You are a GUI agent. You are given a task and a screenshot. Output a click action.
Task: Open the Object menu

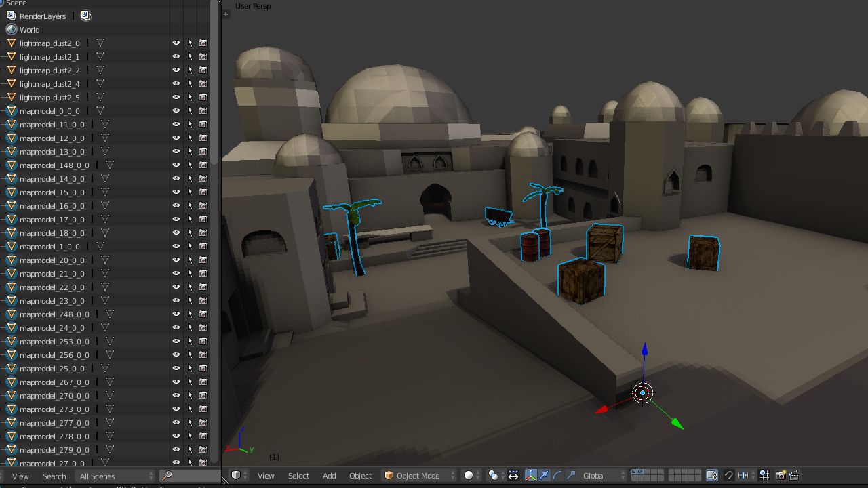click(360, 476)
